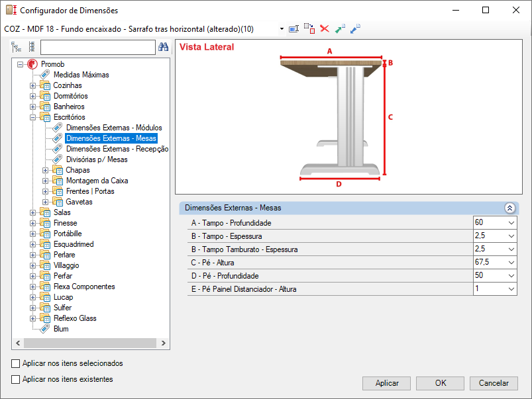Click the tree search input field
Screen dimensions: 532x399
[x=97, y=47]
